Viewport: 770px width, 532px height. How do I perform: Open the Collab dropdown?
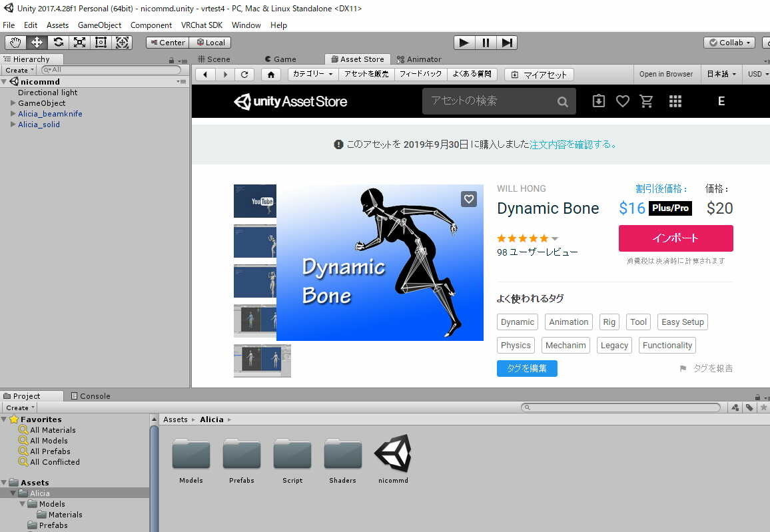click(x=729, y=43)
